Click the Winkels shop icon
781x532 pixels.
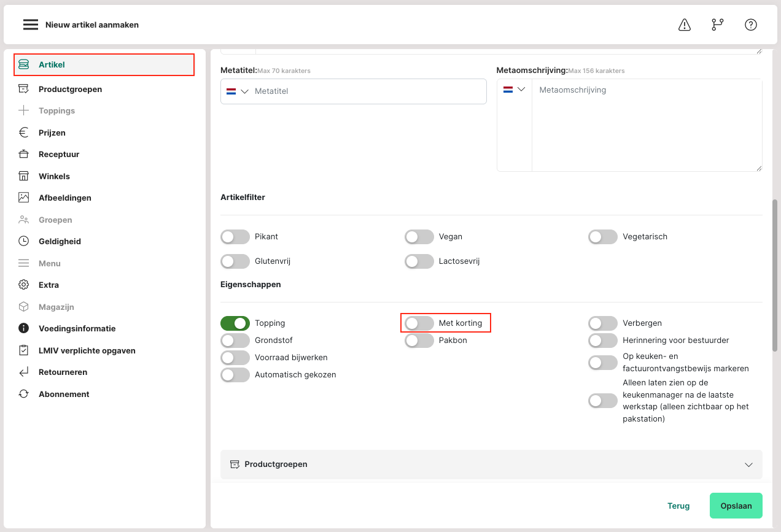(x=24, y=176)
